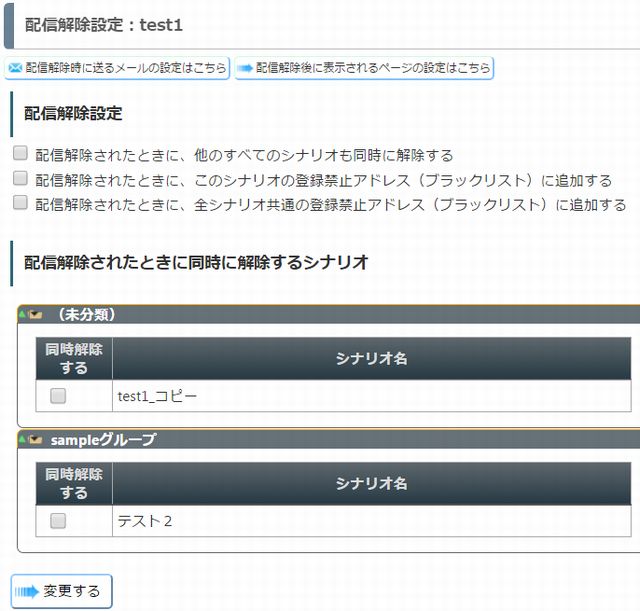Select the test1_コピー scenario name cell
This screenshot has width=640, height=611.
click(371, 396)
